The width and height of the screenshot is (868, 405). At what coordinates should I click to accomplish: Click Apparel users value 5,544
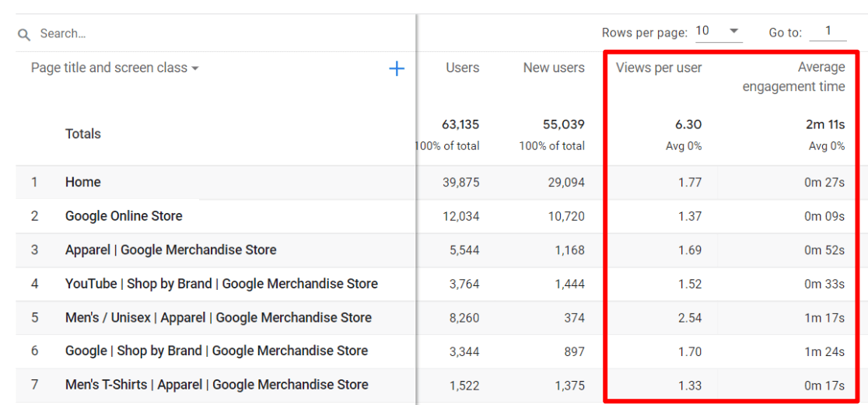click(464, 250)
